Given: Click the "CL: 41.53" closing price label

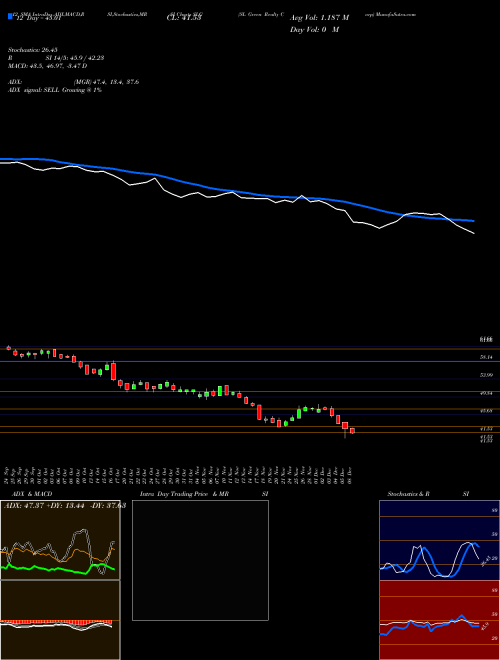Looking at the screenshot, I should click(x=184, y=18).
